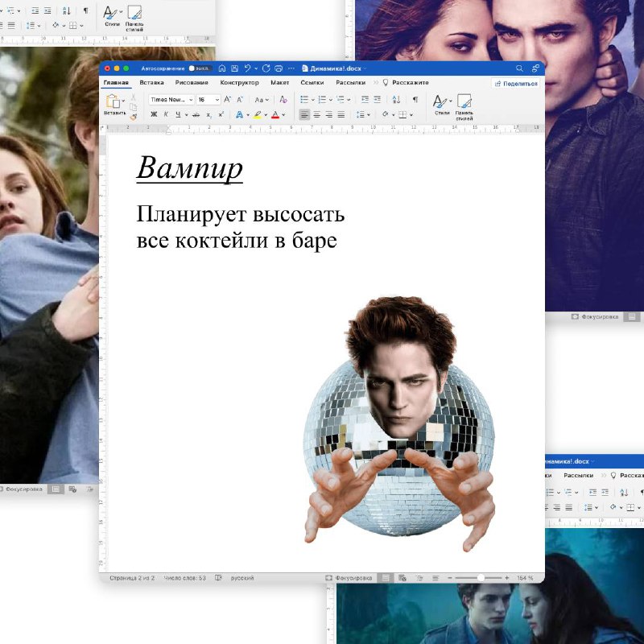Clear all formatting with the eraser A icon

tap(283, 99)
